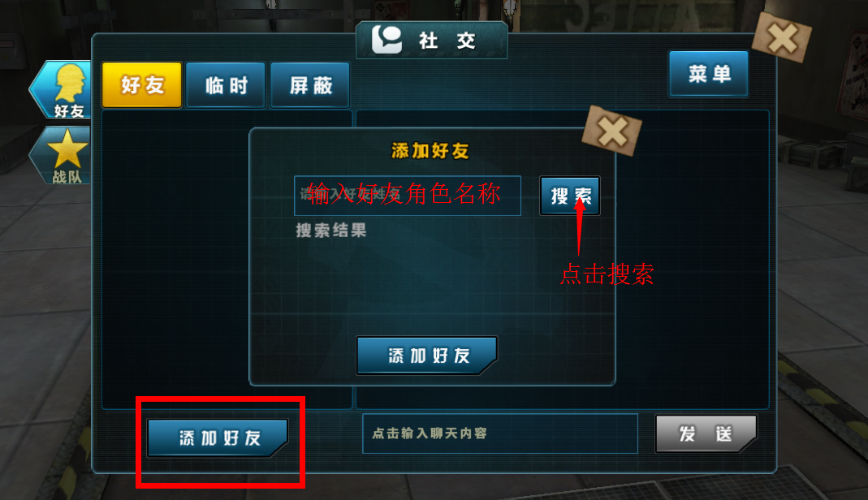The width and height of the screenshot is (868, 500).
Task: Click the 添加好友 button highlighted in red box
Action: 218,437
